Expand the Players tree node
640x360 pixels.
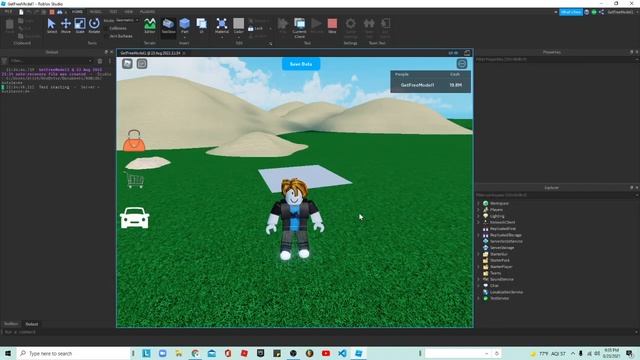pos(479,209)
